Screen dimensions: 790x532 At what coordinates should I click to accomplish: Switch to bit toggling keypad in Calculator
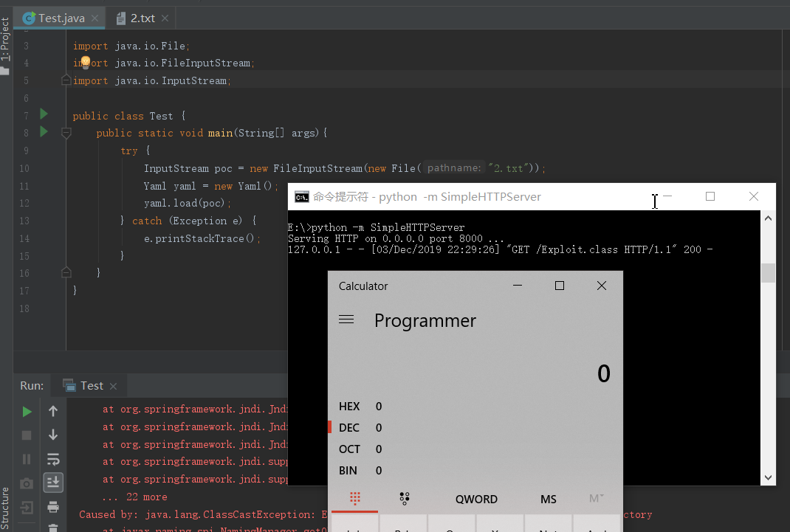pyautogui.click(x=404, y=499)
